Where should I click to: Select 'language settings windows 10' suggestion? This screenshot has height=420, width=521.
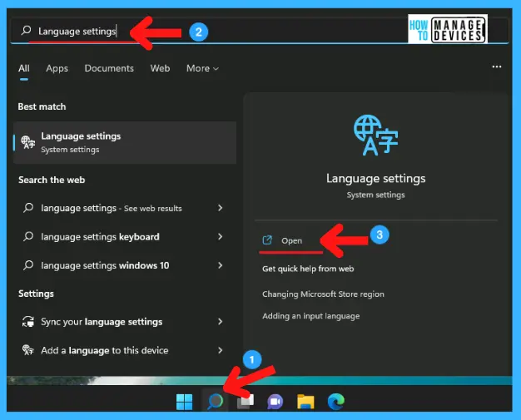coord(123,265)
